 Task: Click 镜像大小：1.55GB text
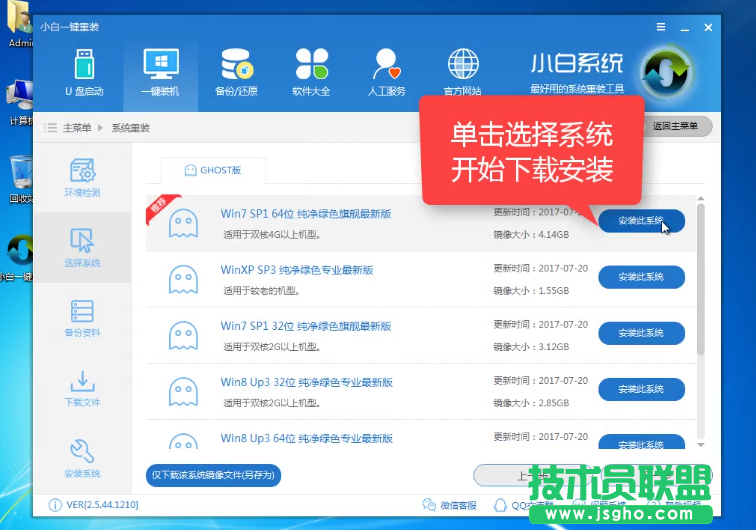(531, 291)
